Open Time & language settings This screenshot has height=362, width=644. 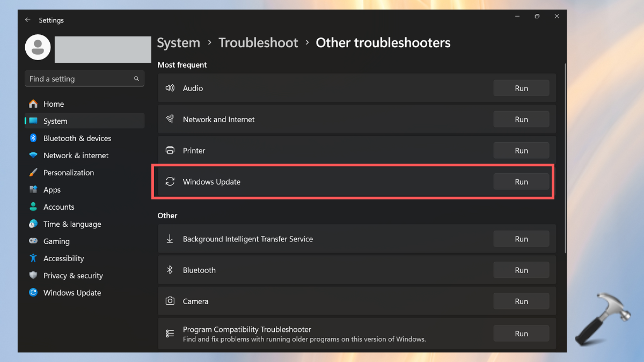(85, 224)
